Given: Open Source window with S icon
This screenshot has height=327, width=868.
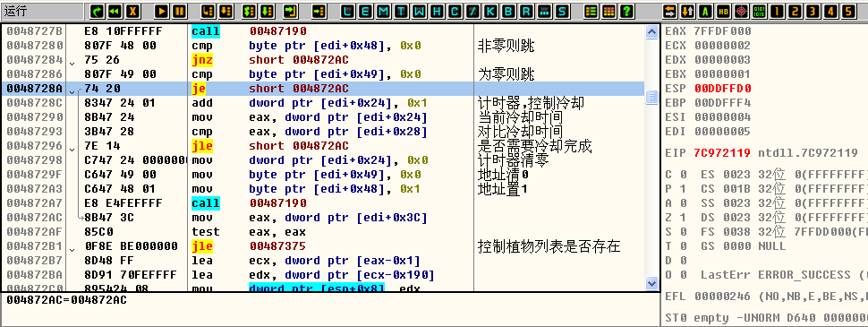Looking at the screenshot, I should 562,11.
